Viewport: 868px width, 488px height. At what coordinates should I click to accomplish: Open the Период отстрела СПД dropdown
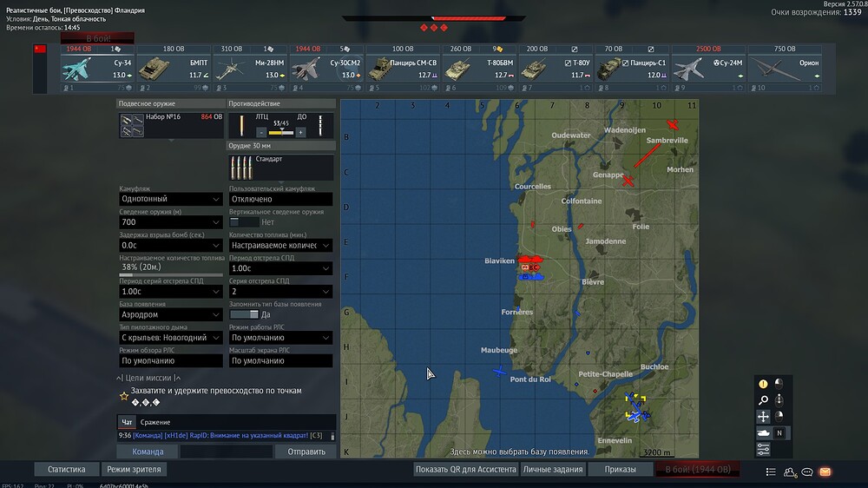[280, 268]
